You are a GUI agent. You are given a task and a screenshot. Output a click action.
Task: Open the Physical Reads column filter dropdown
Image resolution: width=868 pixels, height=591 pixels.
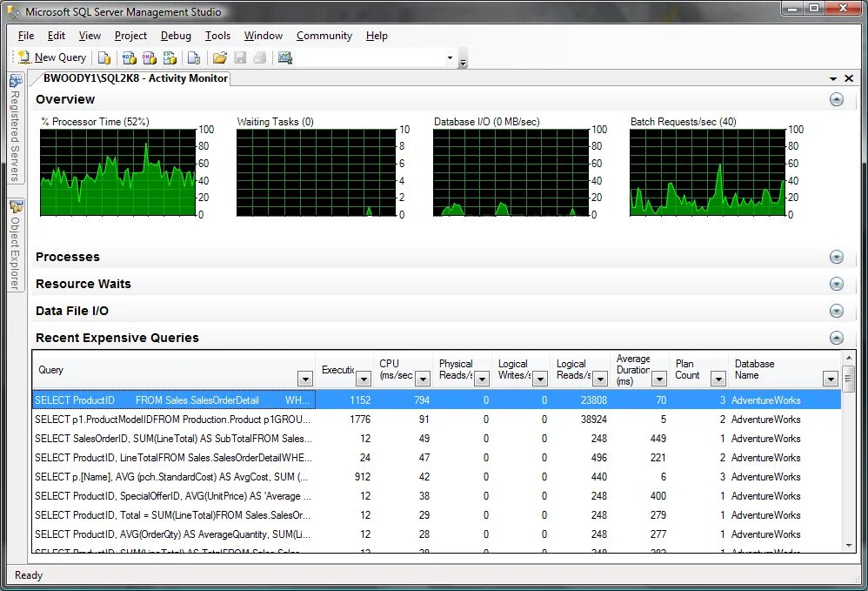[x=482, y=379]
